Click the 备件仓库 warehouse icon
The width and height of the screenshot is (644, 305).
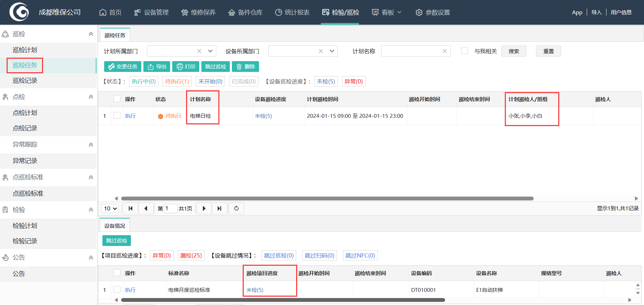(232, 13)
